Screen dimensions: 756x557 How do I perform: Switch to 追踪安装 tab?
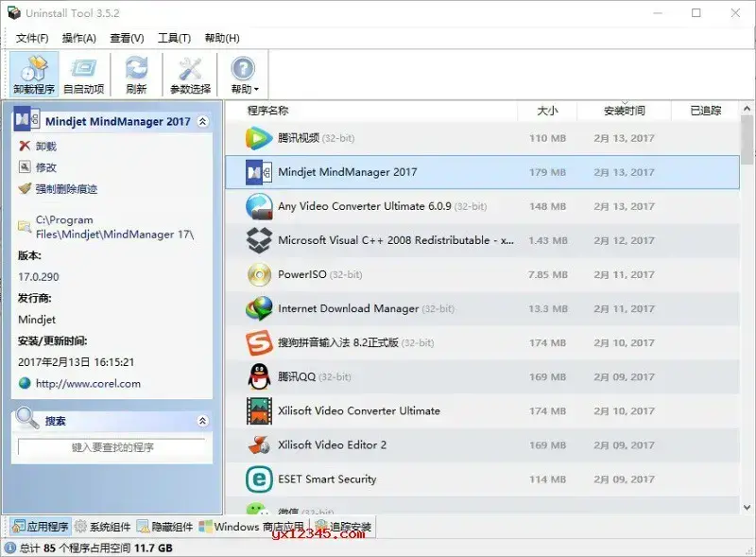(x=342, y=527)
